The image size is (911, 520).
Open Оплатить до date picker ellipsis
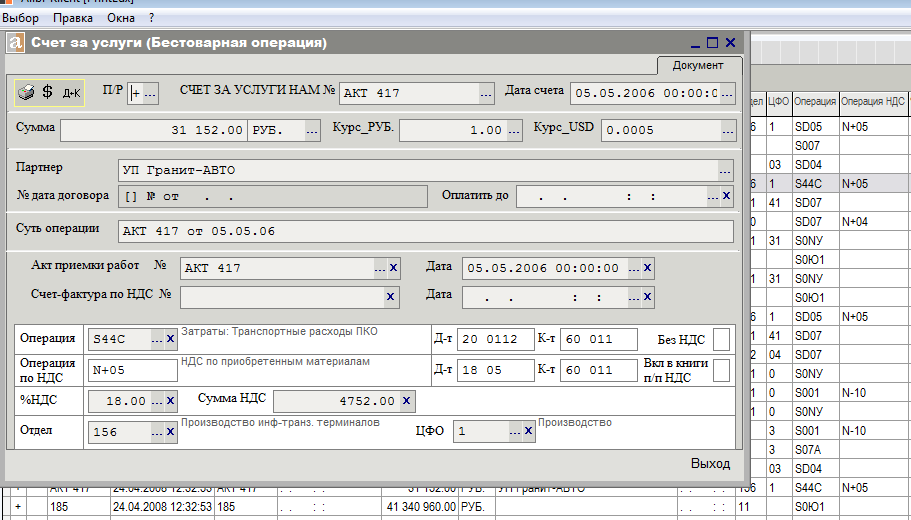[x=713, y=196]
